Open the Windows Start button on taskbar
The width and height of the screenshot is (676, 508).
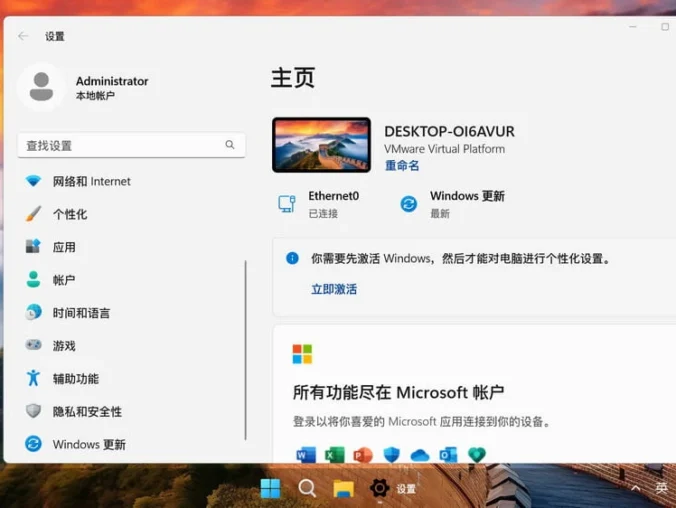coord(270,488)
